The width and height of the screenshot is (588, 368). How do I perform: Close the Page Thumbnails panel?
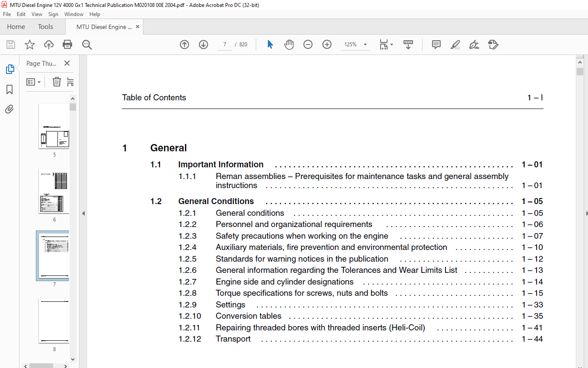tap(67, 63)
